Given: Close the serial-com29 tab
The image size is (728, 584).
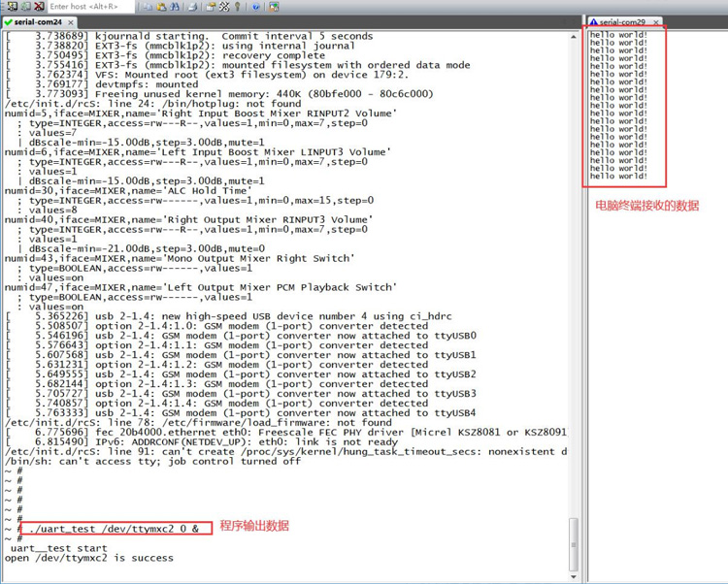Looking at the screenshot, I should (656, 21).
